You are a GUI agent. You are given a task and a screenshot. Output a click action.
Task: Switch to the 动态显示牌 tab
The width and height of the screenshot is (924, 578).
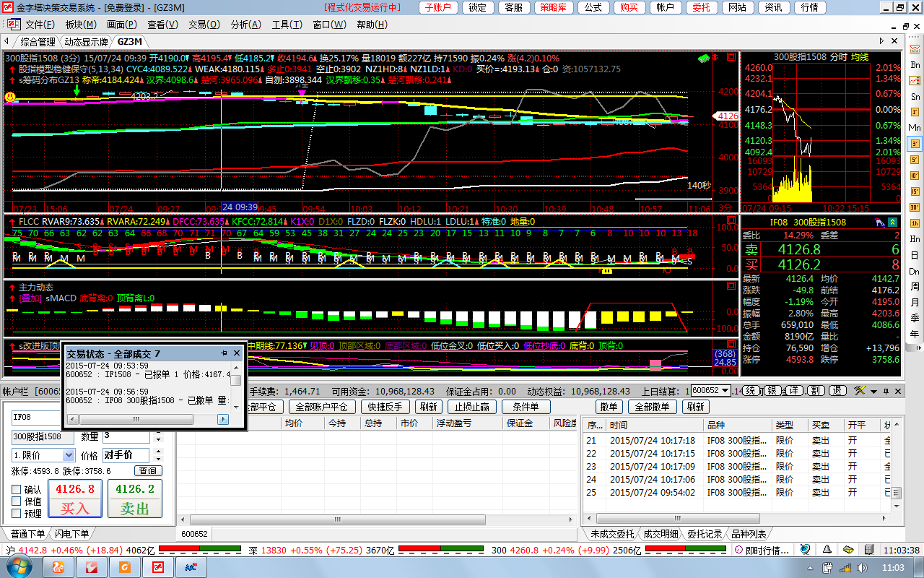click(x=86, y=42)
